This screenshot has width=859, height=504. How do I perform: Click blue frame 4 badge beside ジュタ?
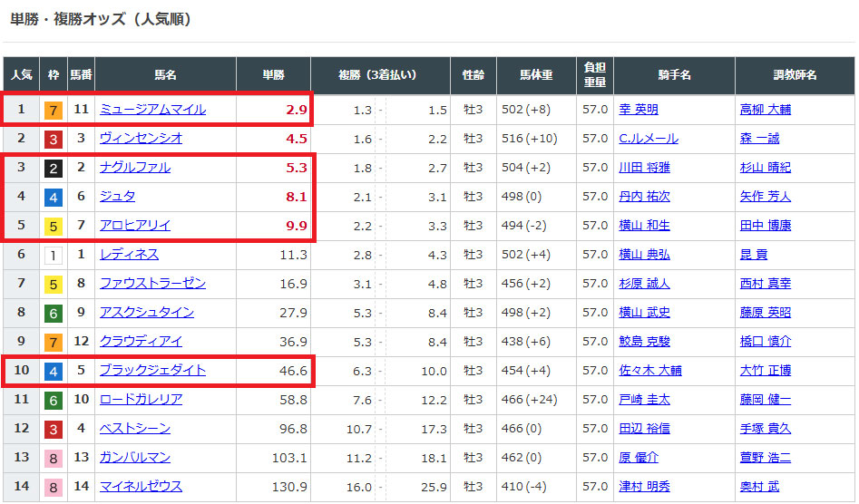(54, 197)
